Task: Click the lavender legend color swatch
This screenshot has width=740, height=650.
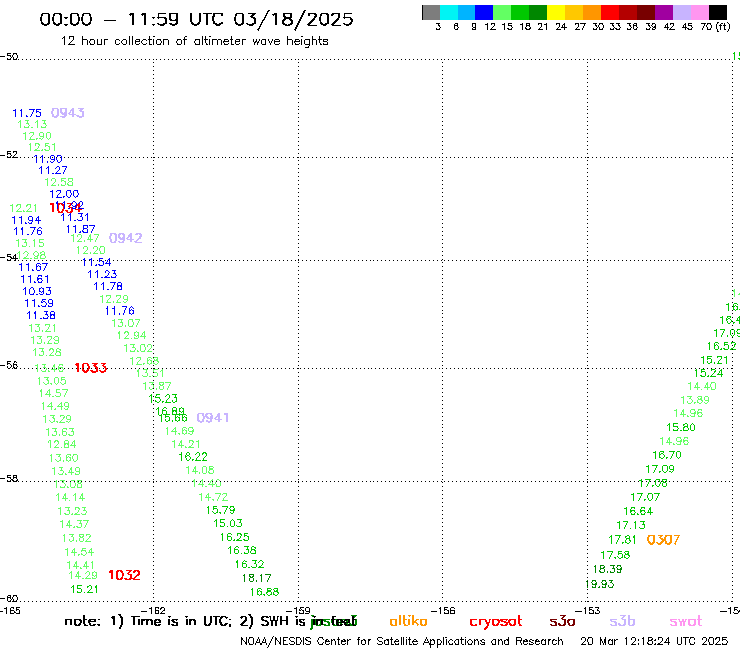Action: click(x=681, y=12)
